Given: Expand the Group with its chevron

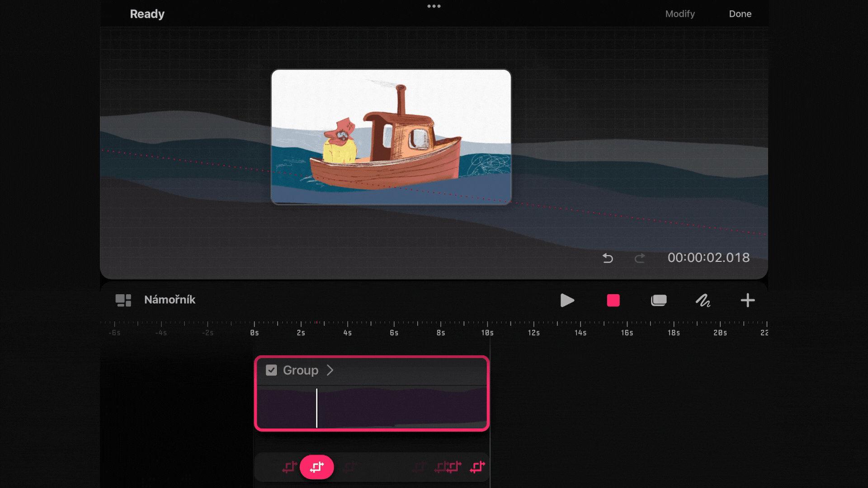Looking at the screenshot, I should coord(330,370).
